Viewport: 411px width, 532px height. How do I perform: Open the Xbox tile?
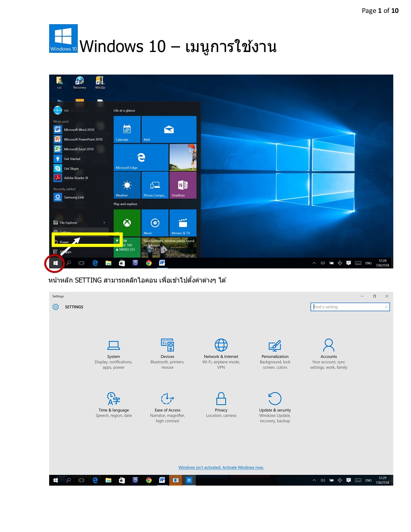127,223
